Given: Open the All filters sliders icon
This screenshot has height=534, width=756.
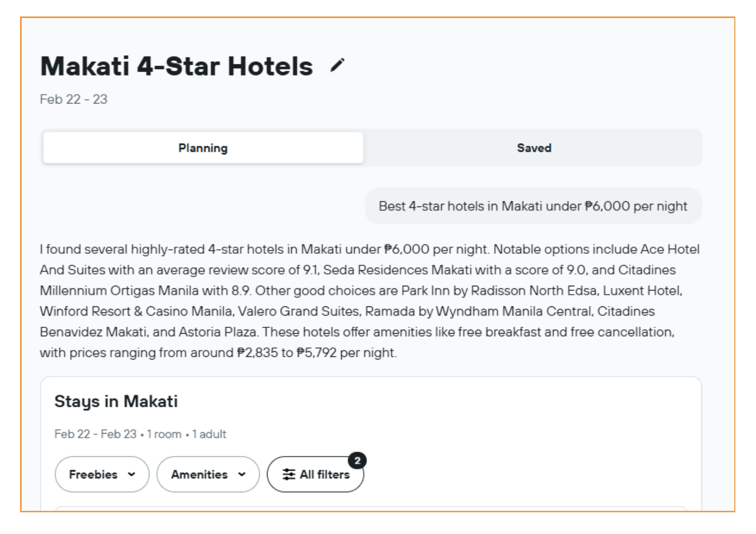Looking at the screenshot, I should coord(289,474).
